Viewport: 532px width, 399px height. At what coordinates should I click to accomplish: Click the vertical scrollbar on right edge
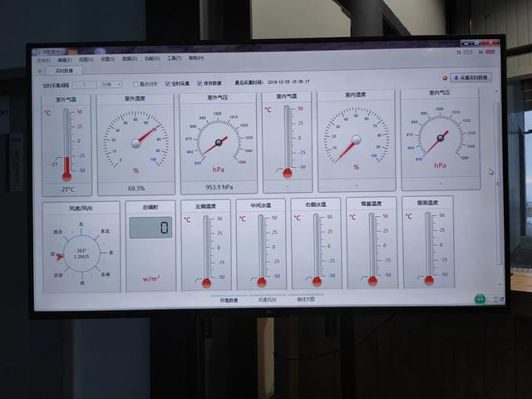pos(498,183)
